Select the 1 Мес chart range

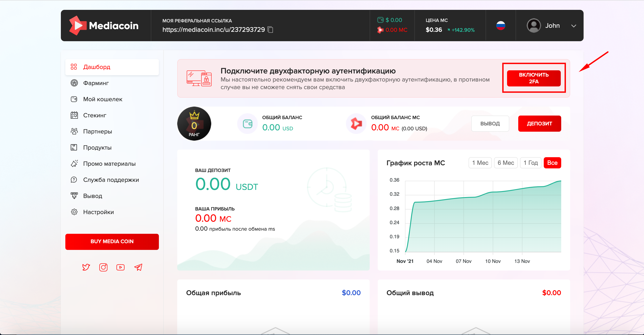click(480, 163)
